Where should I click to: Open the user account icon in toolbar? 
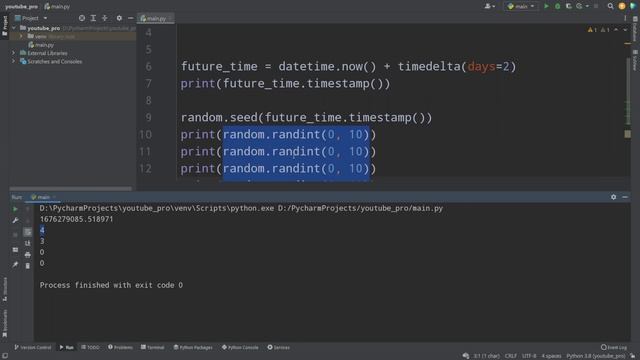click(x=489, y=6)
